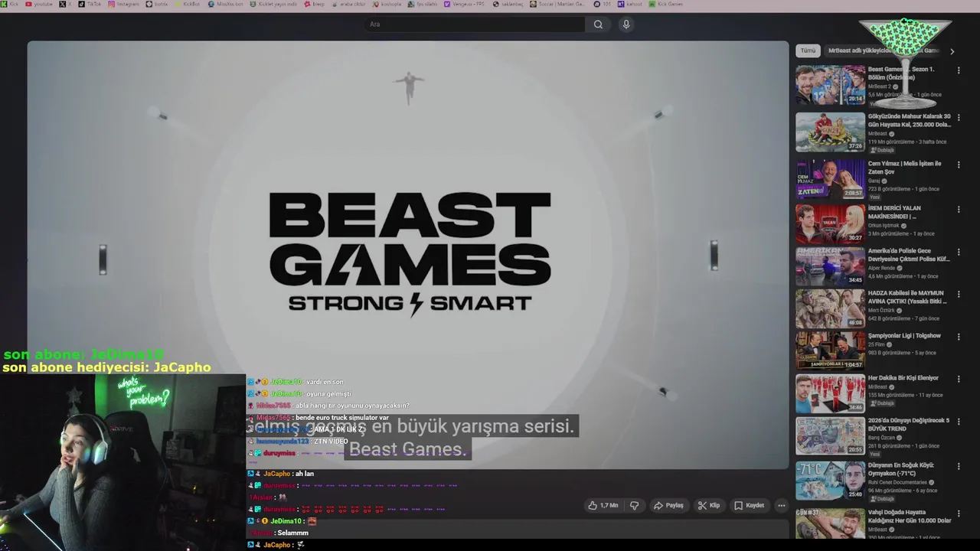
Task: Open options menu for HADZA Kabilesi video
Action: (959, 295)
